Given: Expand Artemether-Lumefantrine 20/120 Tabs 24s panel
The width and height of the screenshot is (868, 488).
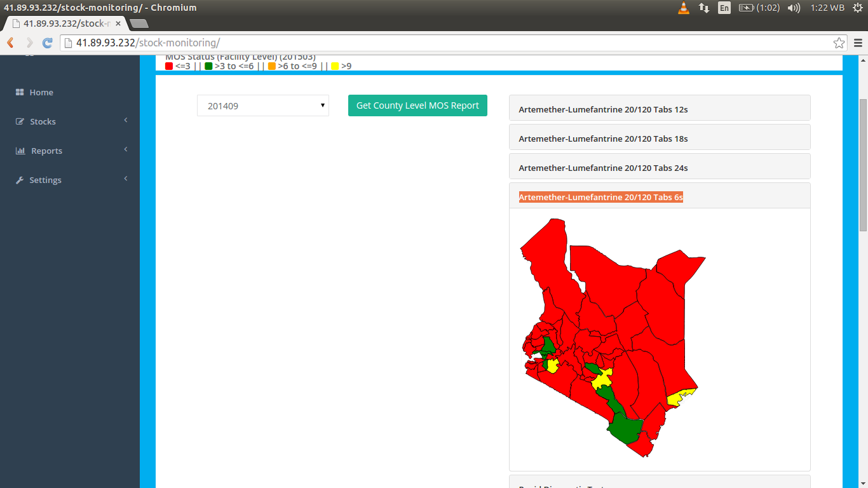Looking at the screenshot, I should (x=660, y=168).
